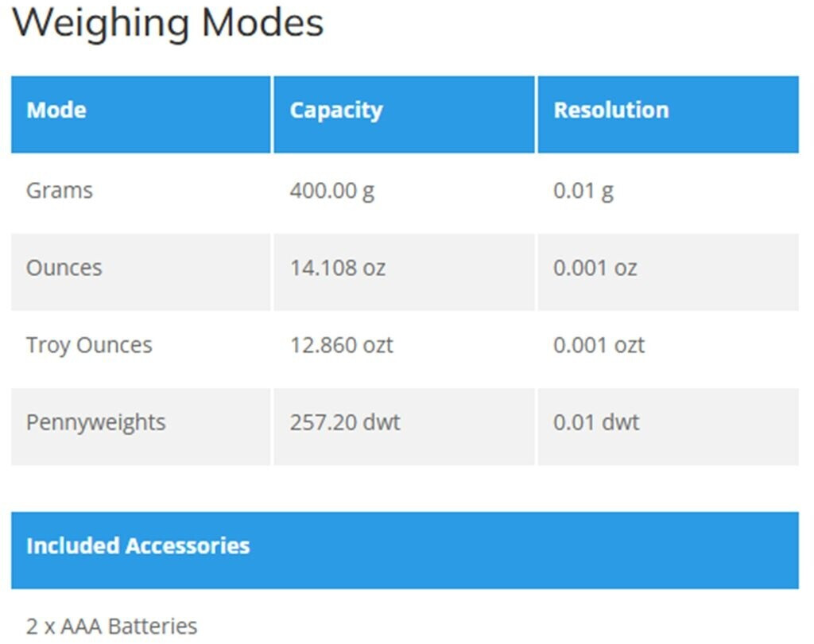Click the 12.860 ozt capacity value

point(341,345)
